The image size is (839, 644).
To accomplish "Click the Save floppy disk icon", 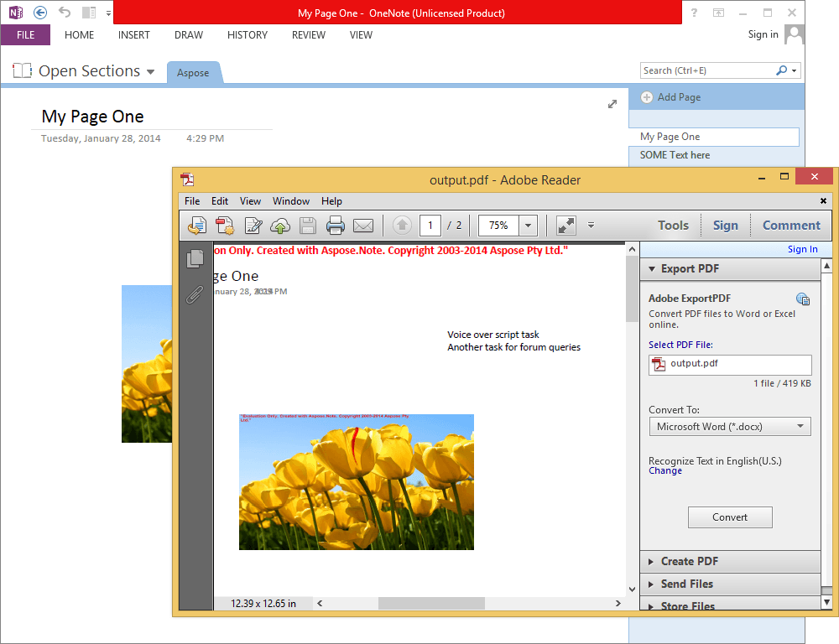I will (308, 226).
